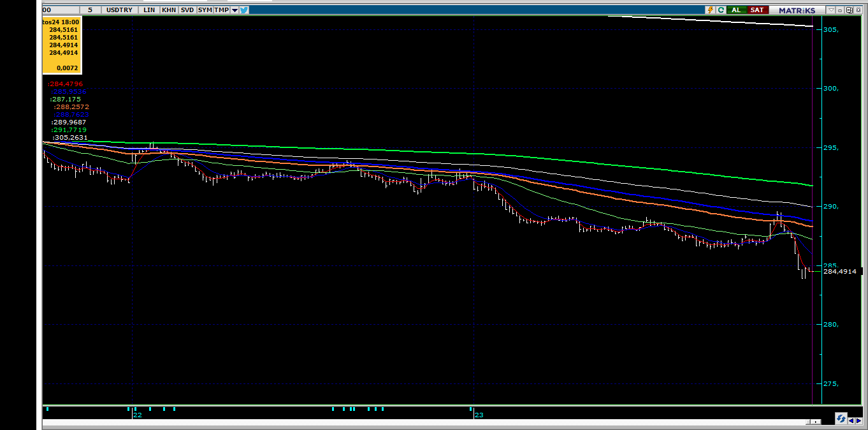Toggle the LIN scale button

click(150, 10)
